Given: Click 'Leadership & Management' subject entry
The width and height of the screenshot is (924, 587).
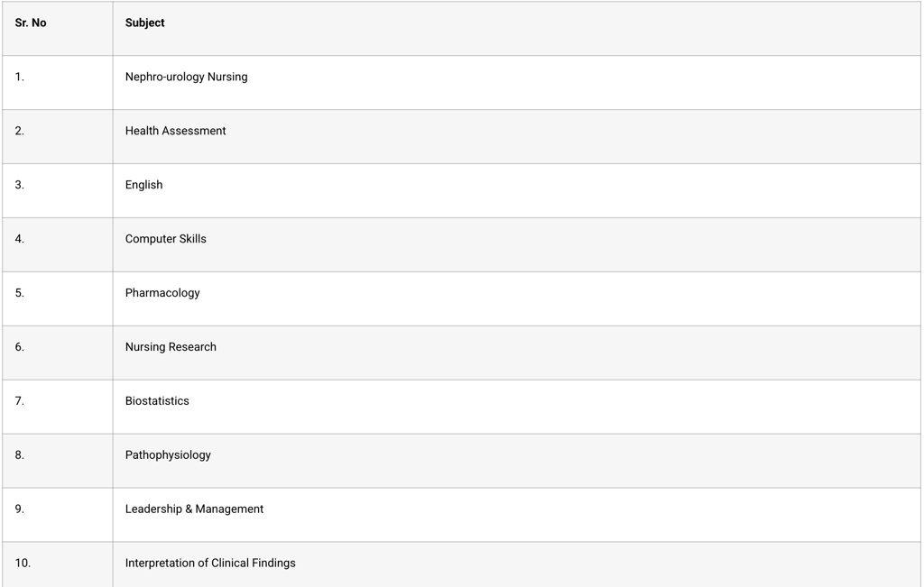Looking at the screenshot, I should [194, 509].
